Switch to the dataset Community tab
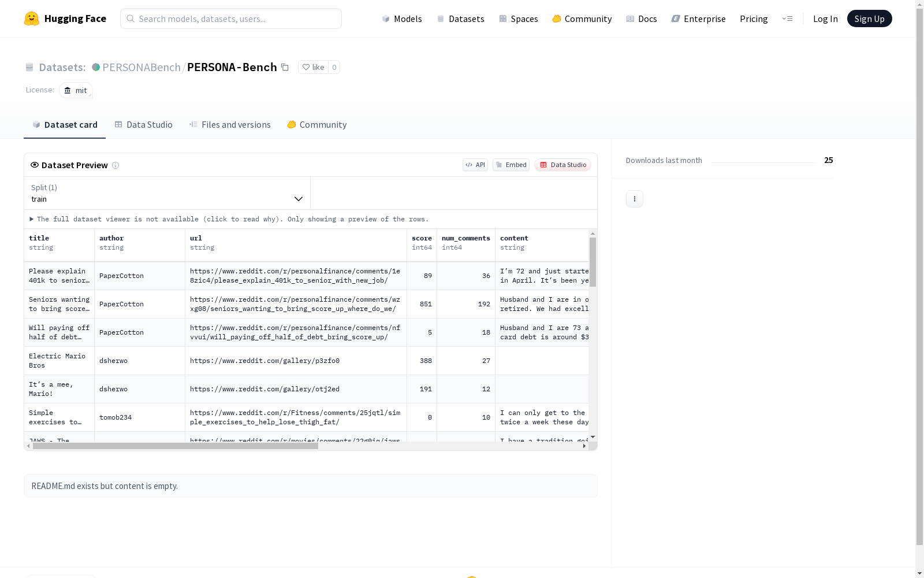Image resolution: width=924 pixels, height=578 pixels. 317,125
